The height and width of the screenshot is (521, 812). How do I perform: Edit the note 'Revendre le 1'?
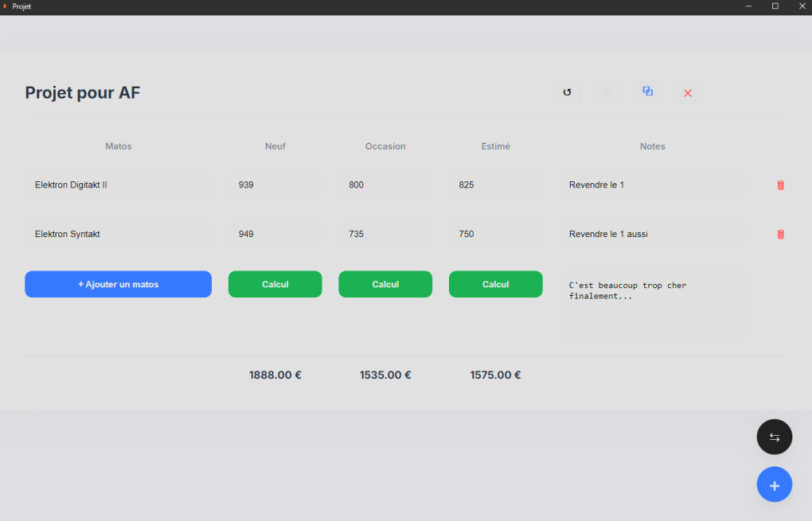click(x=653, y=185)
